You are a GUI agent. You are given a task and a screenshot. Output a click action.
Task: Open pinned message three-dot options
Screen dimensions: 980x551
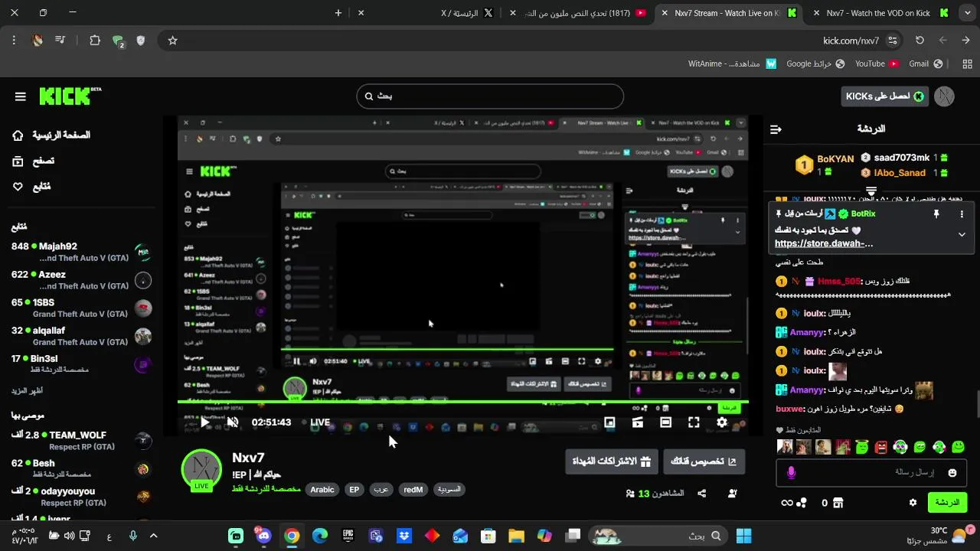tap(962, 214)
